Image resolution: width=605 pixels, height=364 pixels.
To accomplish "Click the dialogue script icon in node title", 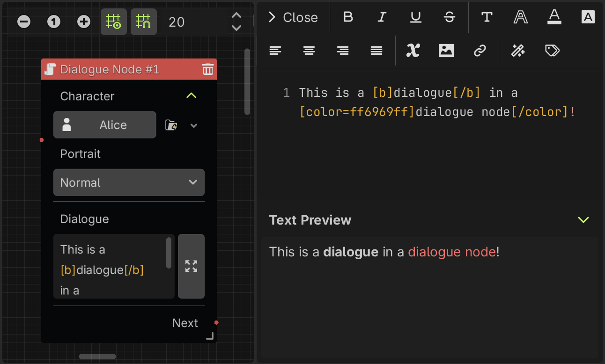I will tap(50, 70).
